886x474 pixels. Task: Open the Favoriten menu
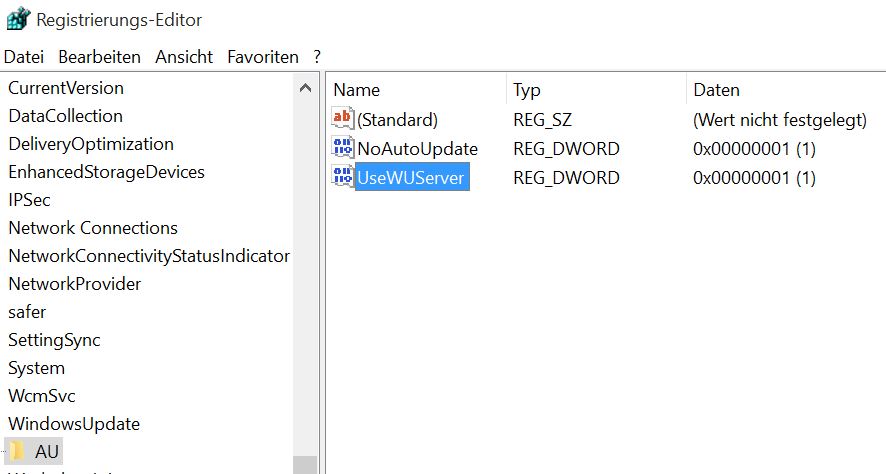click(x=263, y=57)
